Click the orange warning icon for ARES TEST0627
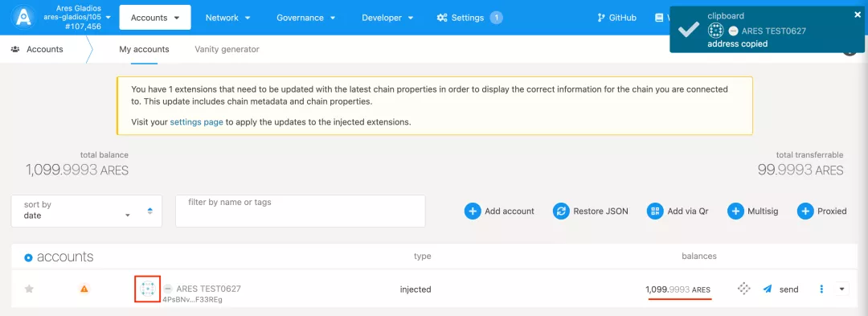Screen dimensions: 868x316 [x=84, y=289]
